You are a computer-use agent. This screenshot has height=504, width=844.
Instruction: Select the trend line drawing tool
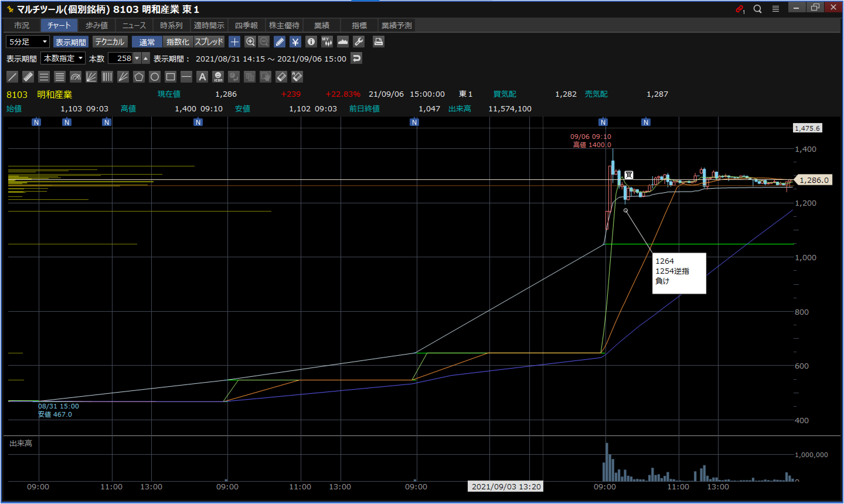[x=12, y=77]
